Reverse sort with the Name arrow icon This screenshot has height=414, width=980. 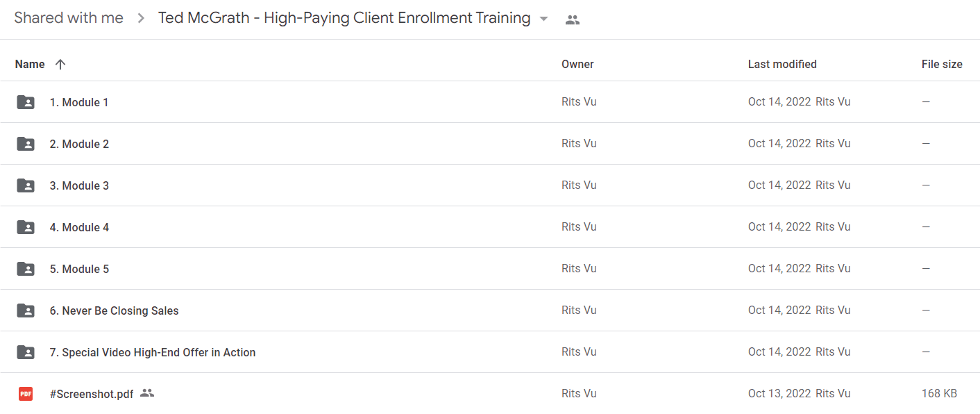60,64
